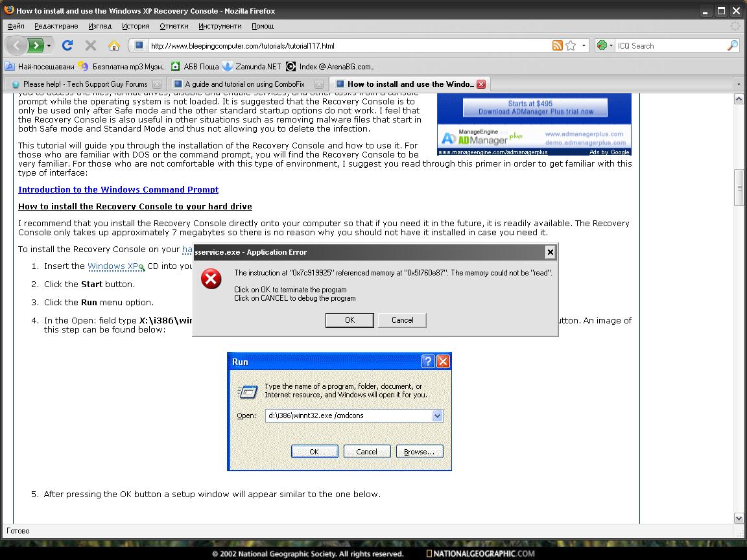Viewport: 747px width, 560px height.
Task: Reload the page with the refresh icon
Action: [x=67, y=45]
